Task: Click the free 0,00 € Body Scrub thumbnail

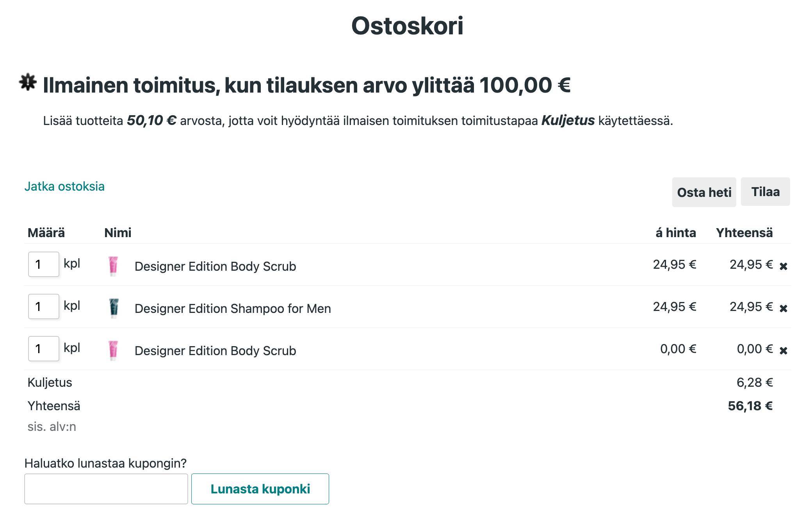Action: point(113,350)
